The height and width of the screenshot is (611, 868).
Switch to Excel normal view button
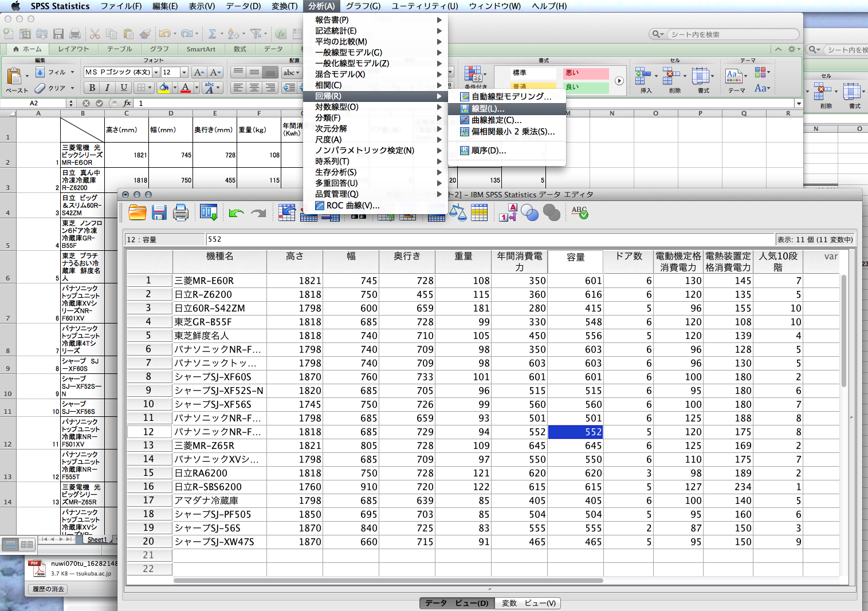pyautogui.click(x=11, y=545)
